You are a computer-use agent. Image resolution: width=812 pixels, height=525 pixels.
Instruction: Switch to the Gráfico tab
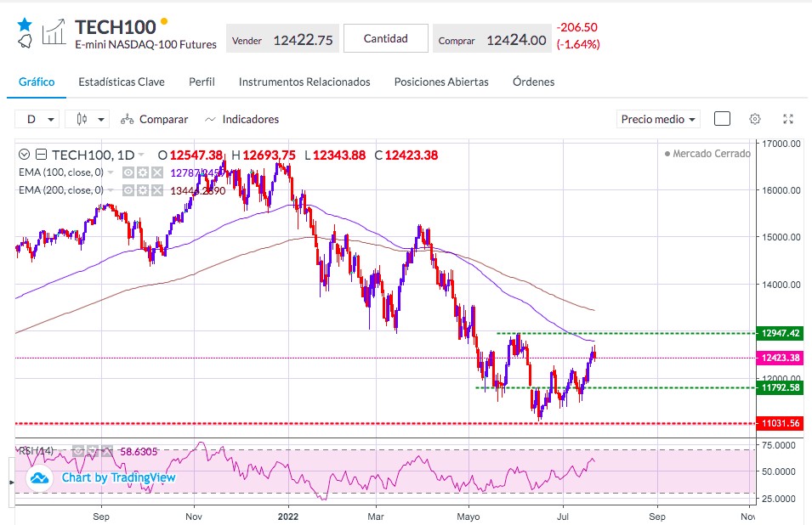click(x=37, y=82)
